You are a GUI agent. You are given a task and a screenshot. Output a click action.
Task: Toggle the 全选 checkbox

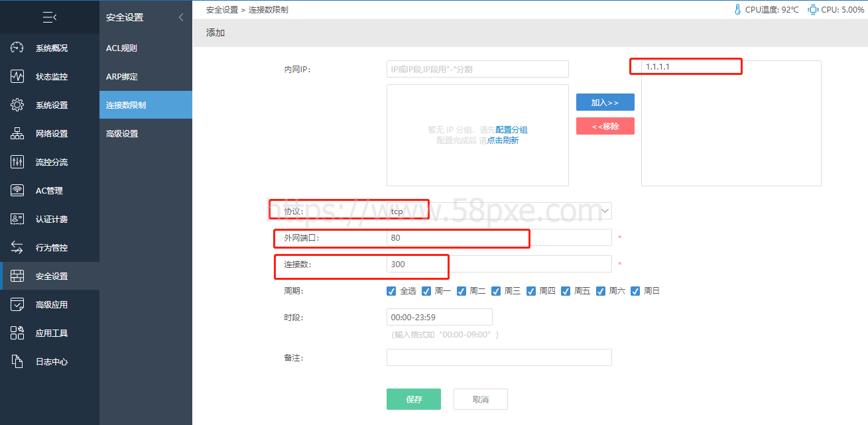[x=391, y=291]
